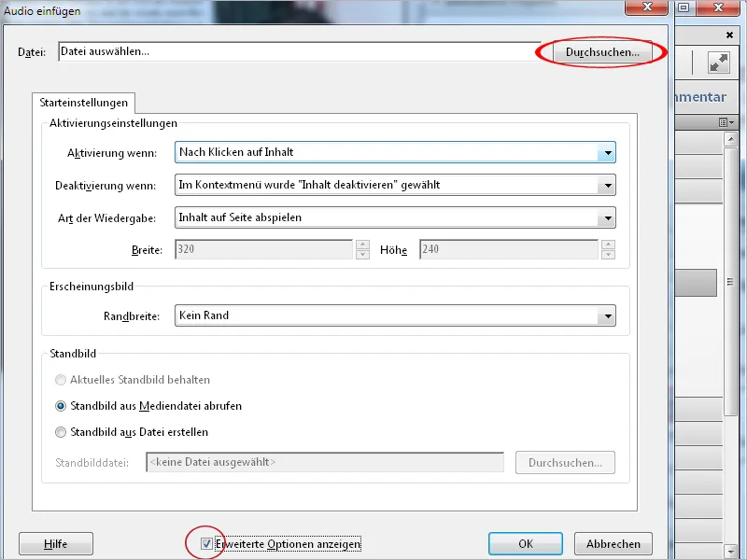Select Standbild aus Mediendatei abrufen option
Image resolution: width=747 pixels, height=560 pixels.
[x=61, y=406]
